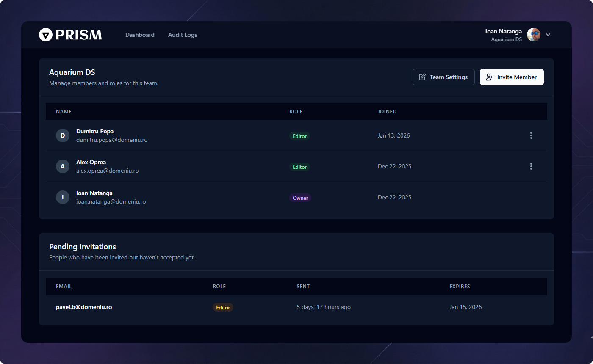Click Ioan Natanga's avatar circle in list
This screenshot has width=593, height=364.
click(63, 197)
